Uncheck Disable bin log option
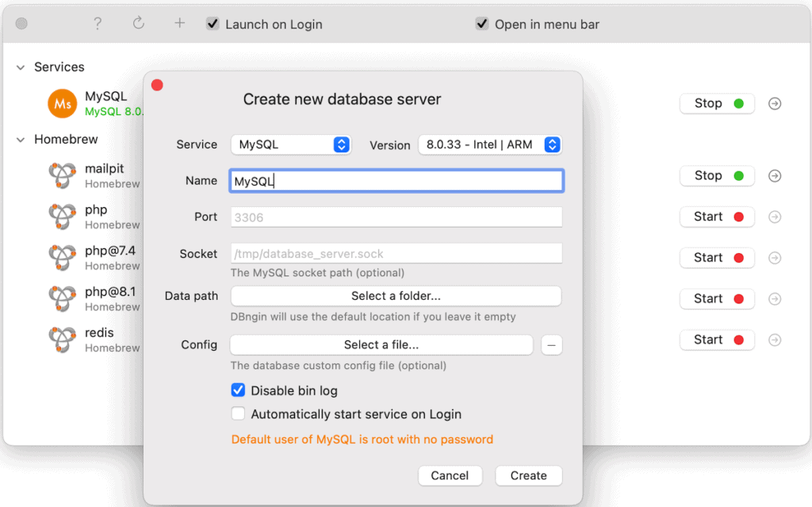 238,390
